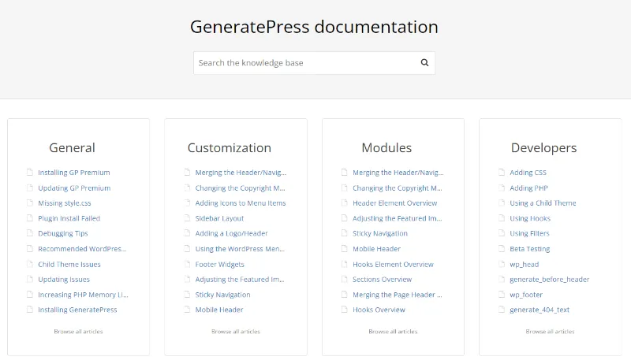Open the Hooks Overview article
The image size is (631, 364).
(x=379, y=310)
